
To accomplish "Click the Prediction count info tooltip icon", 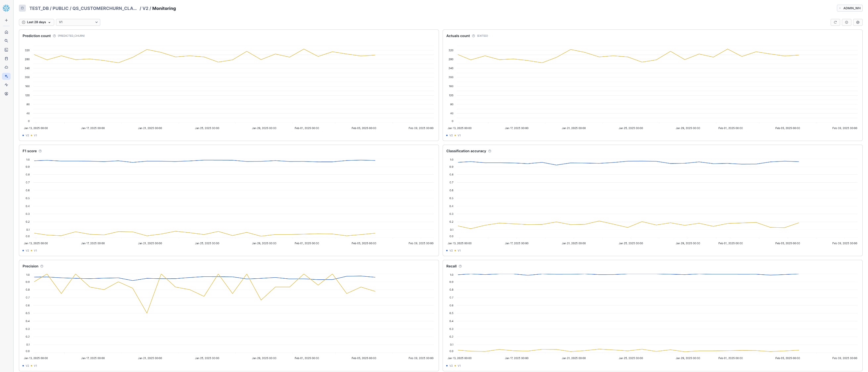I will coord(54,36).
